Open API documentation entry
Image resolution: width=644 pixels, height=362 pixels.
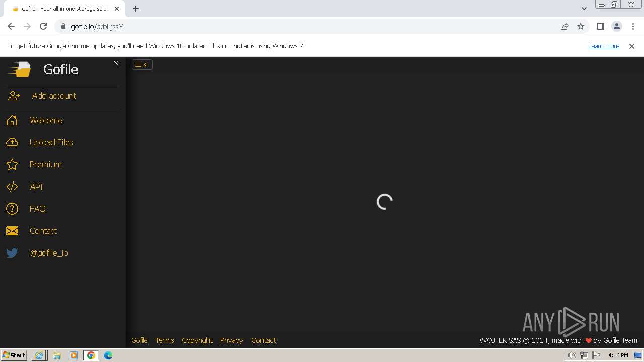pyautogui.click(x=36, y=187)
